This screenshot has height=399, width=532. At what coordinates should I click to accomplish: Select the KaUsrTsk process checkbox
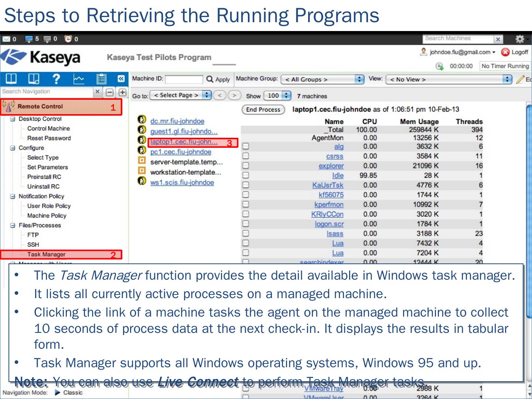(246, 185)
